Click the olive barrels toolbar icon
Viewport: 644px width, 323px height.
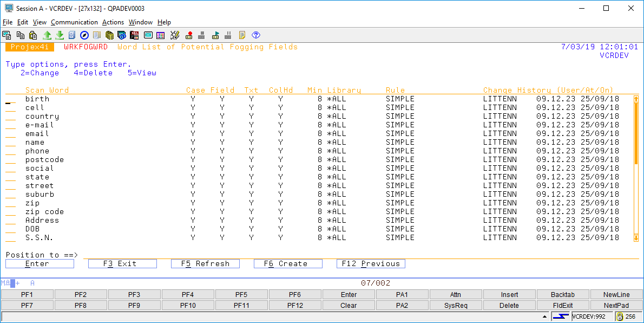[x=109, y=35]
